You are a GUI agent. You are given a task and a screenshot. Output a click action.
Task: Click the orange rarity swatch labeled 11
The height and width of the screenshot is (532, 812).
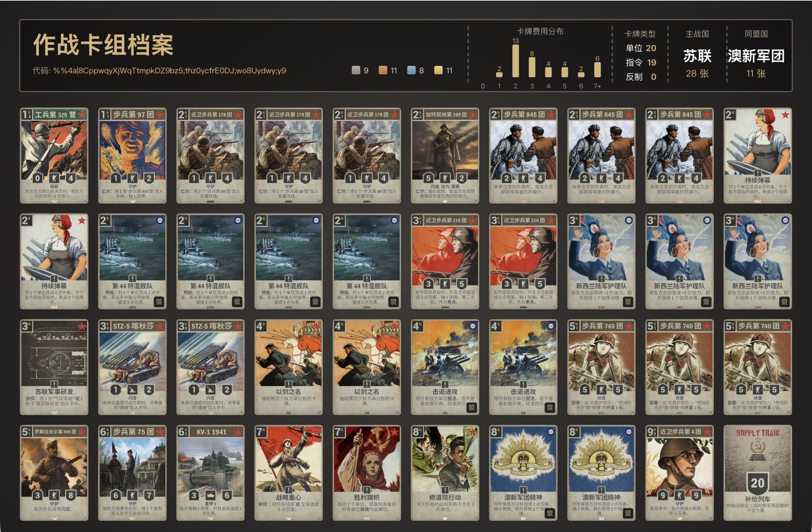(383, 70)
